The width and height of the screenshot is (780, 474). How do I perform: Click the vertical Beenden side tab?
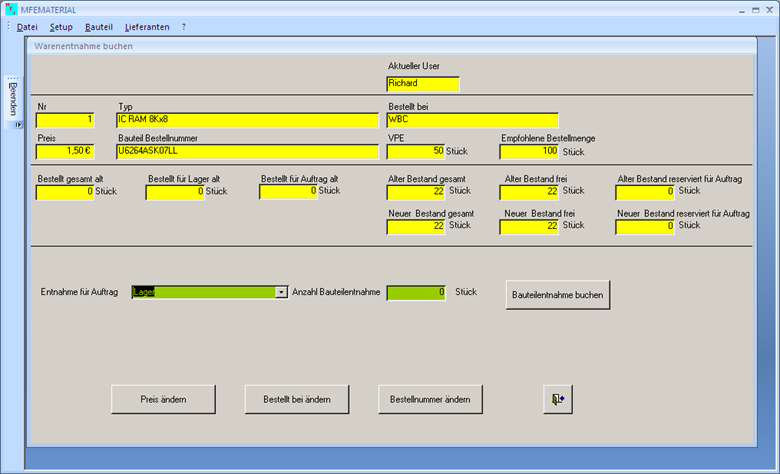pos(13,99)
